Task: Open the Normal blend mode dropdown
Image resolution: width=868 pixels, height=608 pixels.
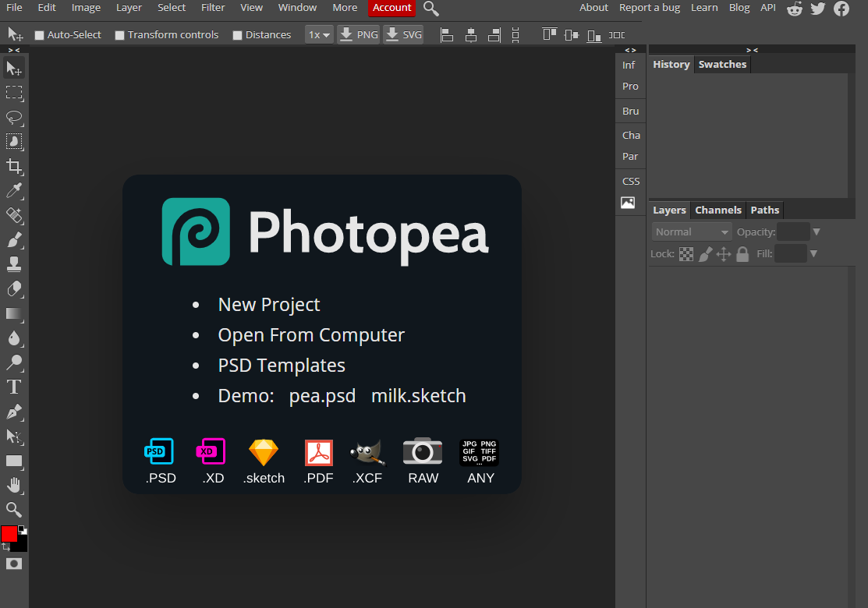Action: 691,231
